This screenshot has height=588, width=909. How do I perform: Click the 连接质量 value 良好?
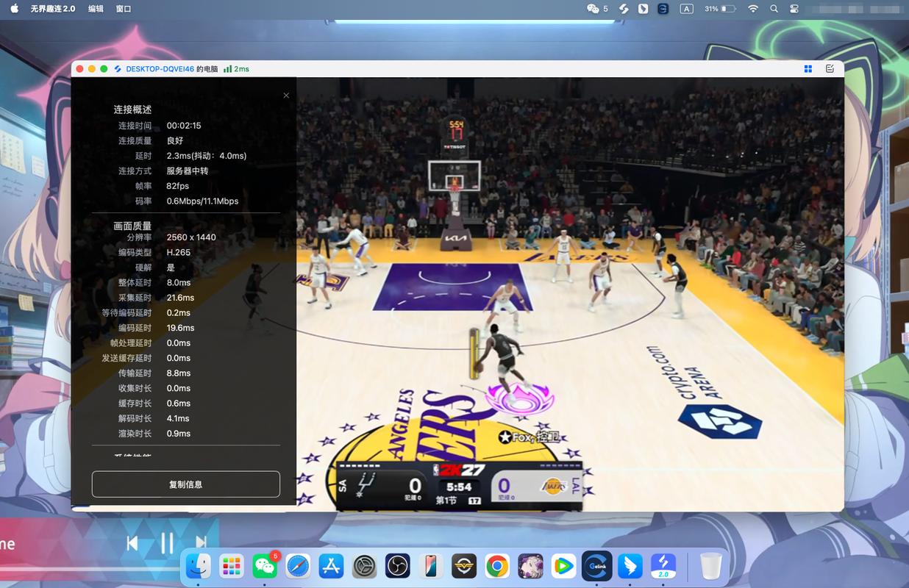[175, 140]
